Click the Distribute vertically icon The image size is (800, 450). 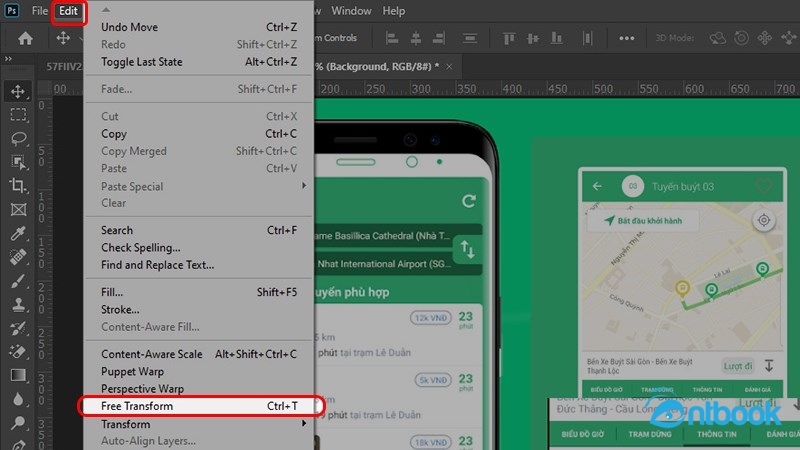click(470, 38)
